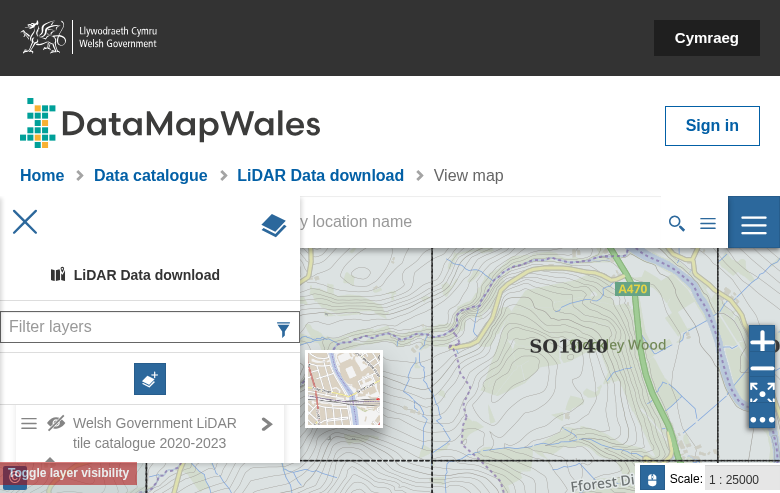Click the stacked layers icon

coord(273,226)
